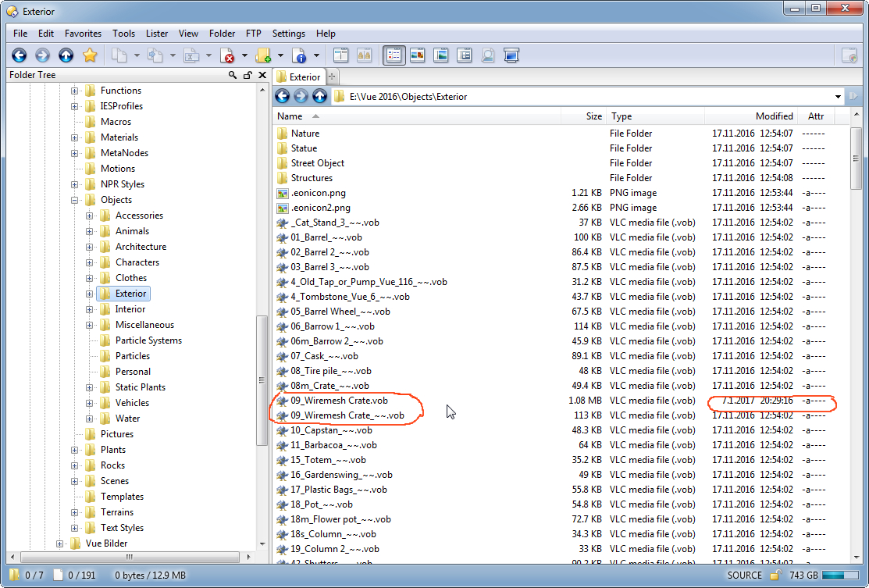This screenshot has height=588, width=869.
Task: Open the File menu
Action: pos(20,34)
